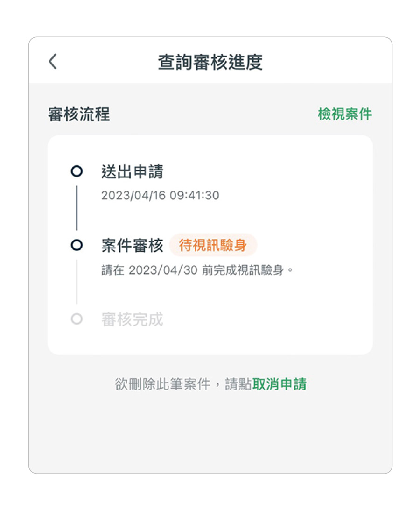Select the orange 待視訊驗身 status badge
The width and height of the screenshot is (420, 510).
coord(213,245)
